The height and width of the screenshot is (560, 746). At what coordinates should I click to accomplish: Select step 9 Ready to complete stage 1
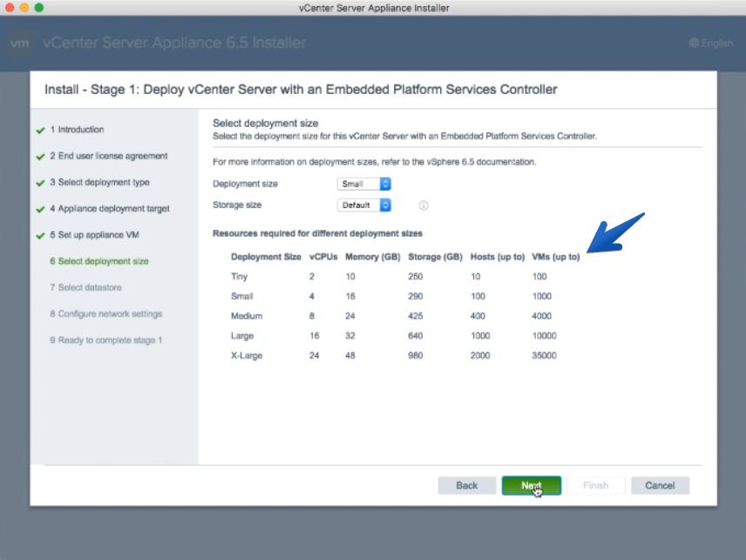click(x=105, y=341)
